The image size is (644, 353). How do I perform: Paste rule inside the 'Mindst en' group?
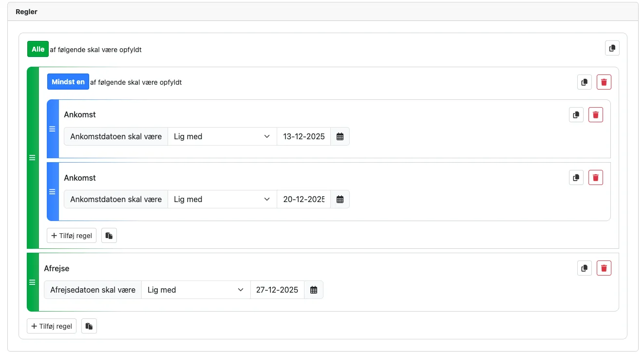(109, 236)
